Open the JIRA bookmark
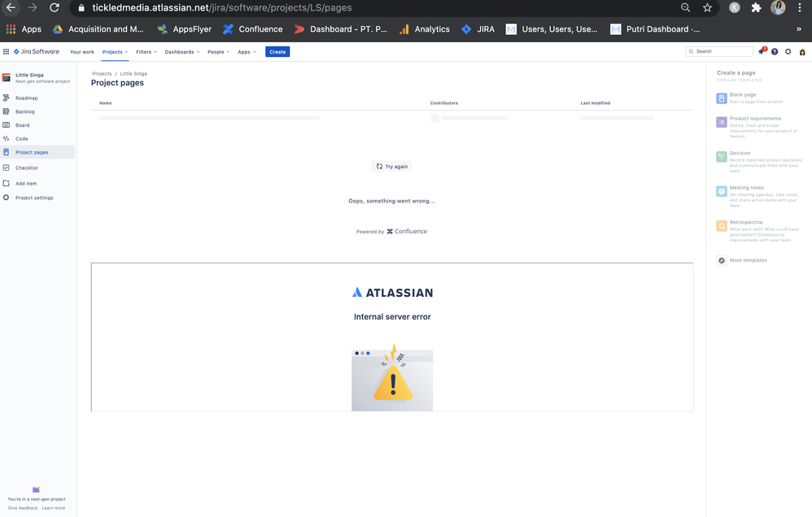Screen dimensions: 812x517 (x=478, y=29)
